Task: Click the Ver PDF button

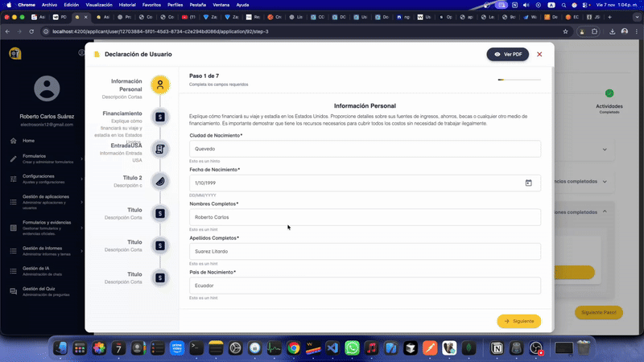Action: (x=508, y=54)
